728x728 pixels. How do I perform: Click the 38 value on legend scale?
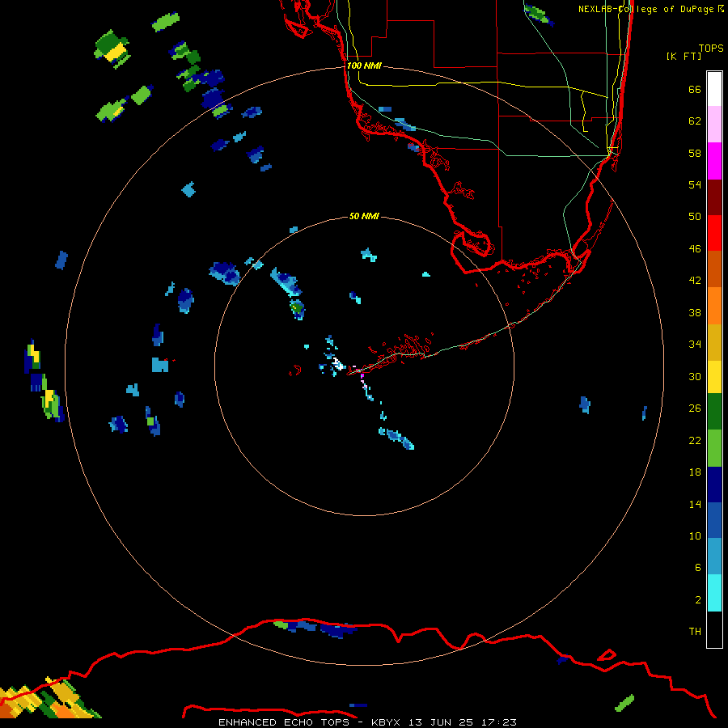(695, 313)
